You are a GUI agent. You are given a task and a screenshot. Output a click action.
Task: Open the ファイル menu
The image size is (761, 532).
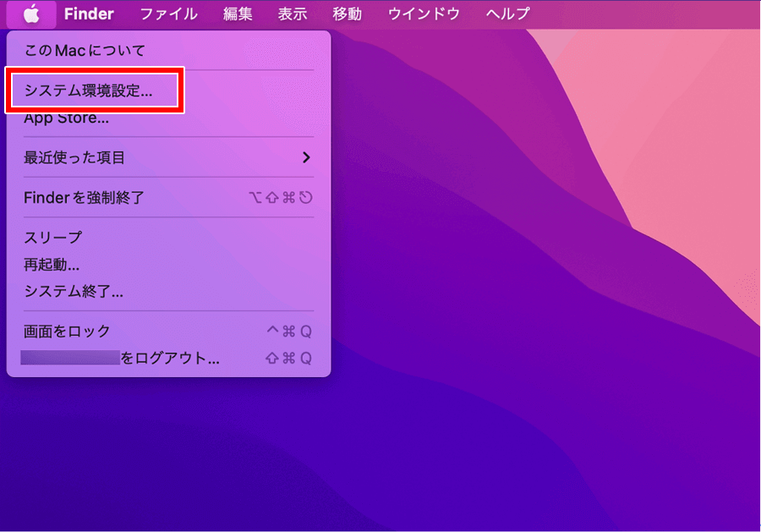point(168,14)
